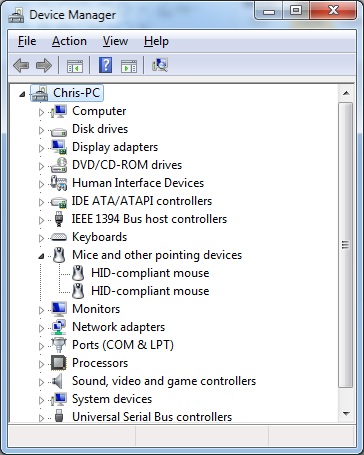
Task: Click the Keyboards icon
Action: 59,237
